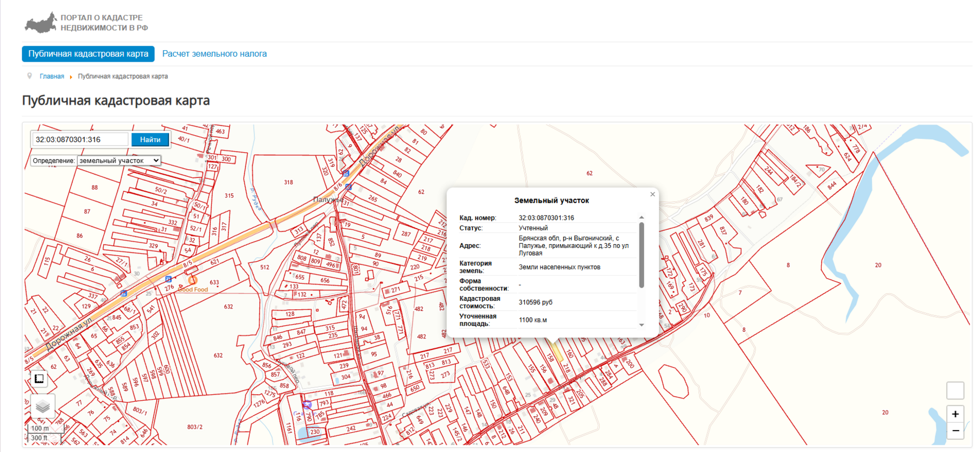Viewport: 980px width, 452px height.
Task: Click parcel 318 on the map
Action: point(288,182)
